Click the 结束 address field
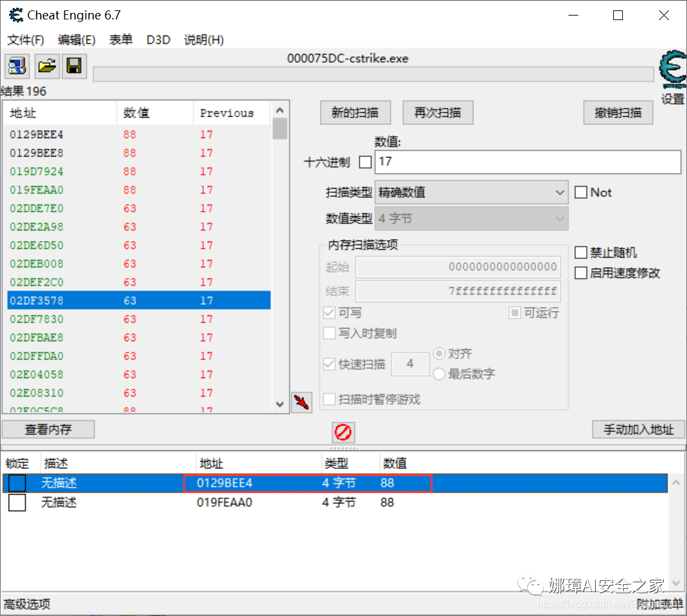 coord(458,291)
